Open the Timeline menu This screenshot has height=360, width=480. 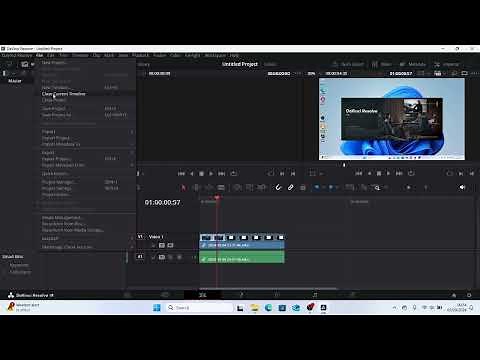[80, 55]
